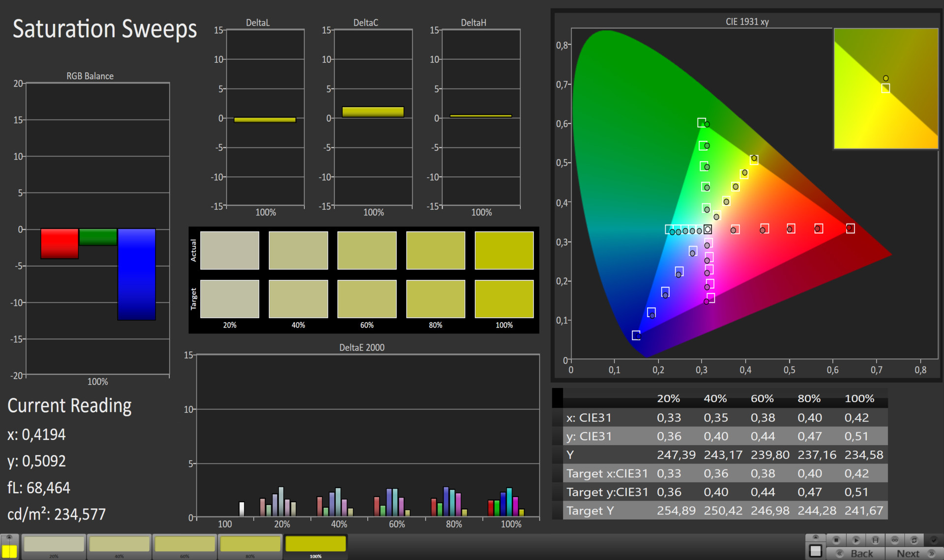Click the 'Target Y' row label

590,511
